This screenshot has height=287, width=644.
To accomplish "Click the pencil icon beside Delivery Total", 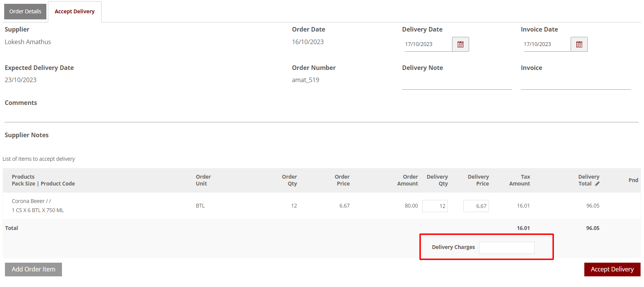I will (x=597, y=184).
